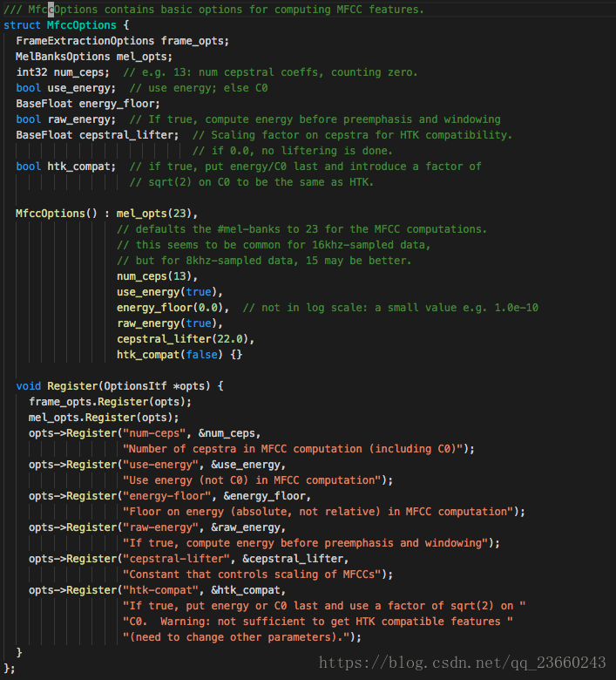Click 'frame_opts.Register(opts);' call
The image size is (616, 680).
110,402
